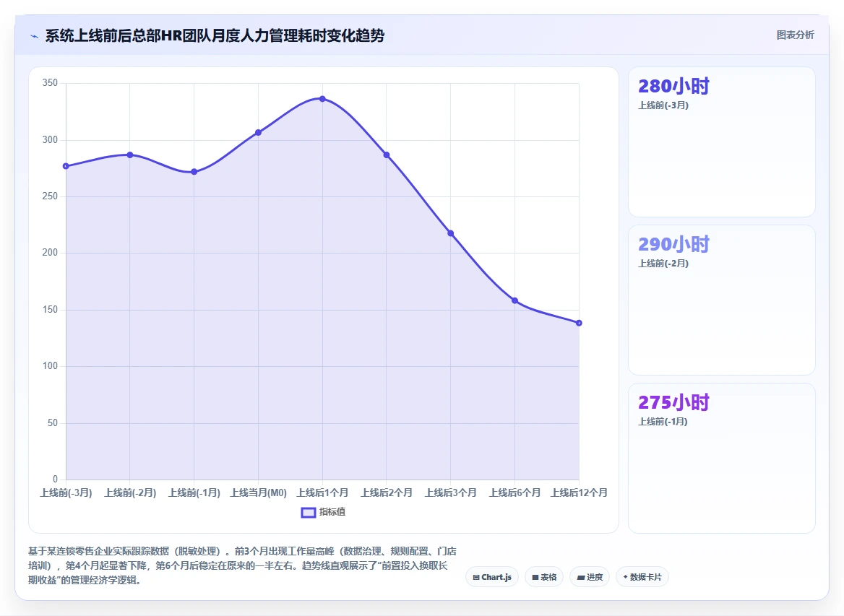This screenshot has width=844, height=616.
Task: Click the 数据卡片 tag
Action: [642, 577]
